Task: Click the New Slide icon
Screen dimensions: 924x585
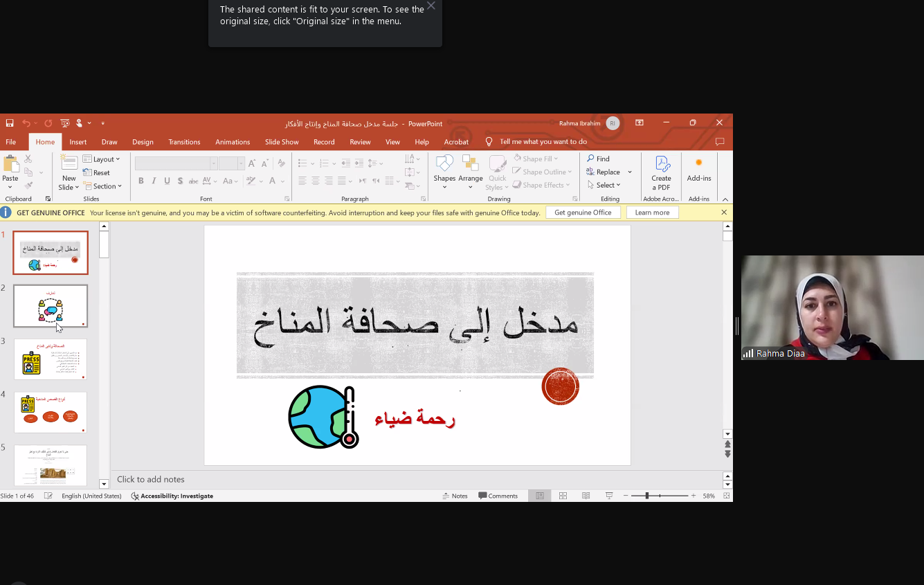Action: tap(69, 165)
